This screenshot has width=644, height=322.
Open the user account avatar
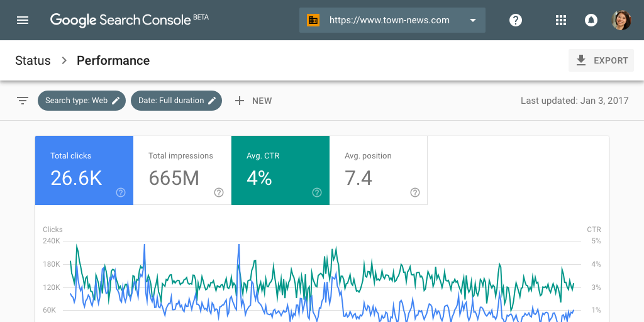(x=621, y=20)
